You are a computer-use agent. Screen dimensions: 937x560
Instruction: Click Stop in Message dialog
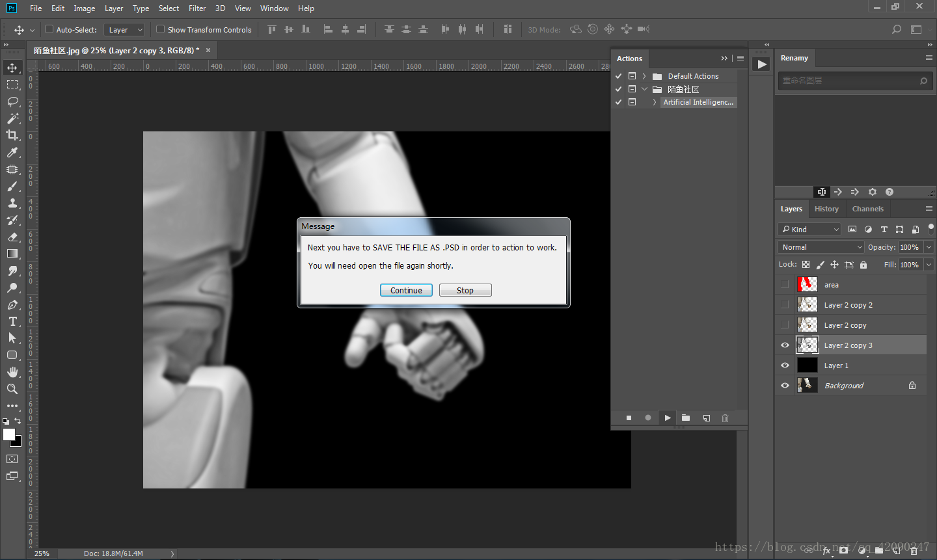[465, 290]
